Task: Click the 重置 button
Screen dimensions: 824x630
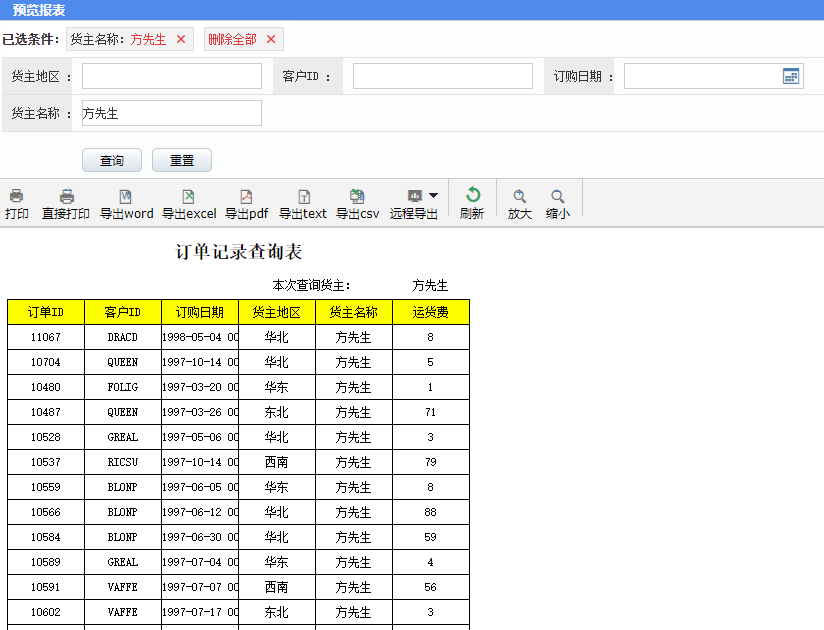Action: 182,161
